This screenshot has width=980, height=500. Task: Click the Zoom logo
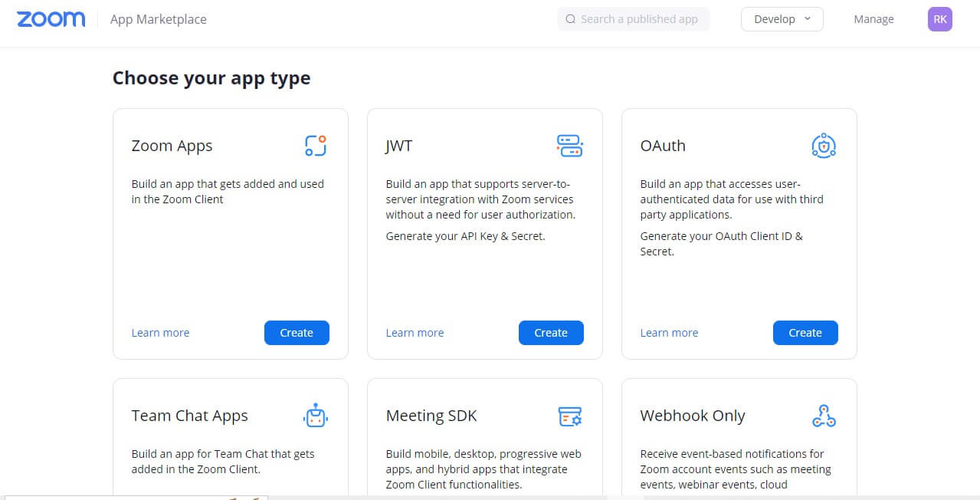tap(51, 19)
